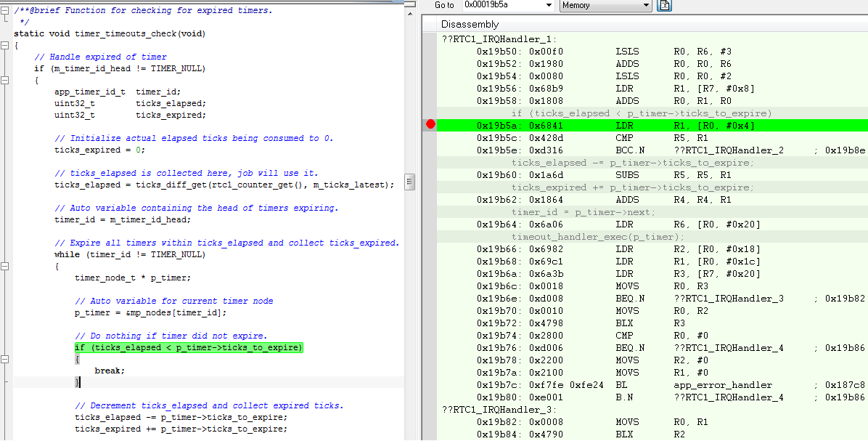Select the 0x19b74 CMP R0, #0 line
The width and height of the screenshot is (868, 441).
(652, 335)
